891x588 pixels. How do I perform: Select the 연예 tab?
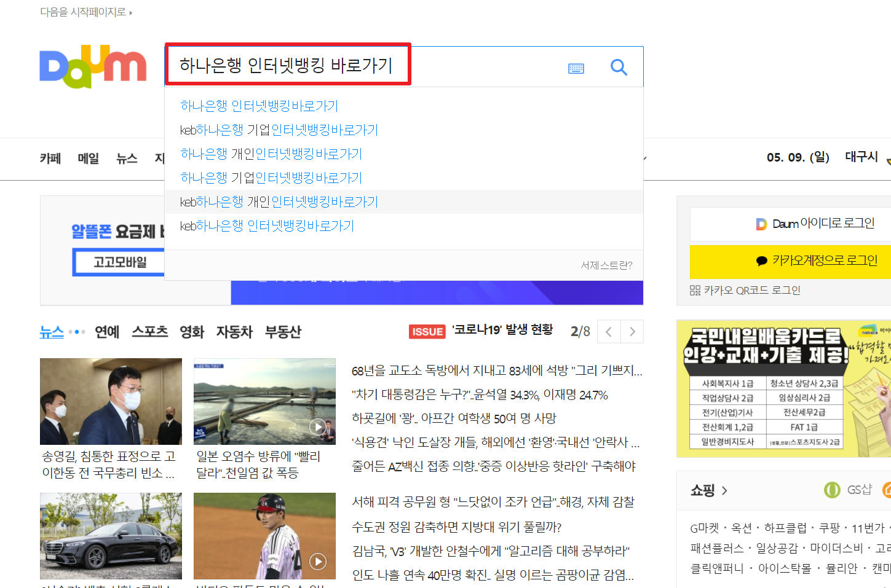(x=107, y=332)
